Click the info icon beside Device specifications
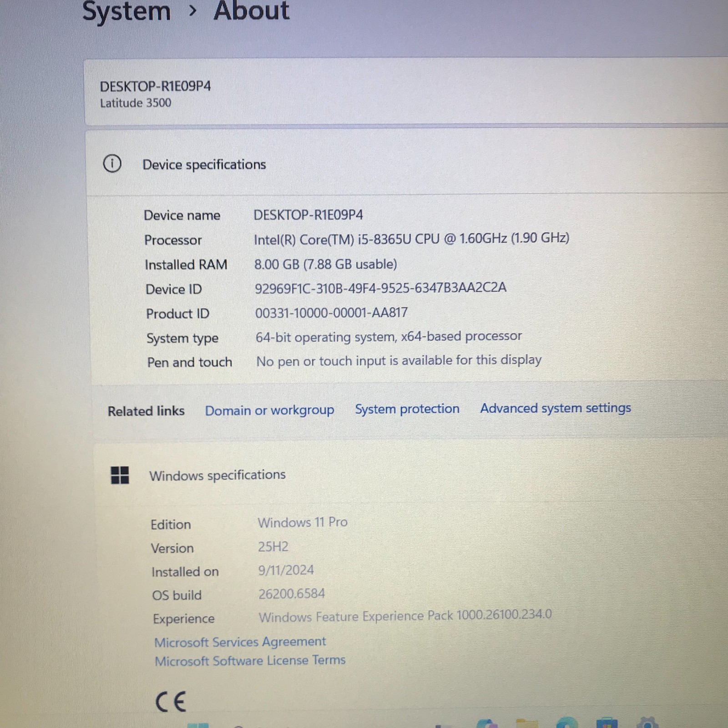The image size is (728, 728). (x=112, y=163)
